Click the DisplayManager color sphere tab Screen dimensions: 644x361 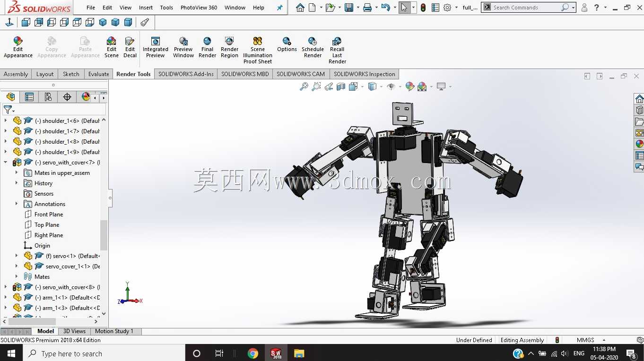[86, 97]
